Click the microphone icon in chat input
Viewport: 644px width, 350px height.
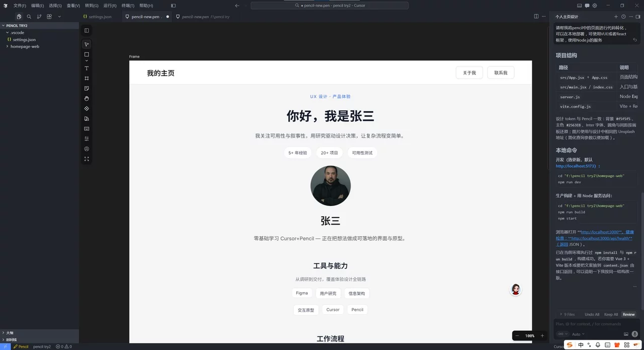point(635,334)
